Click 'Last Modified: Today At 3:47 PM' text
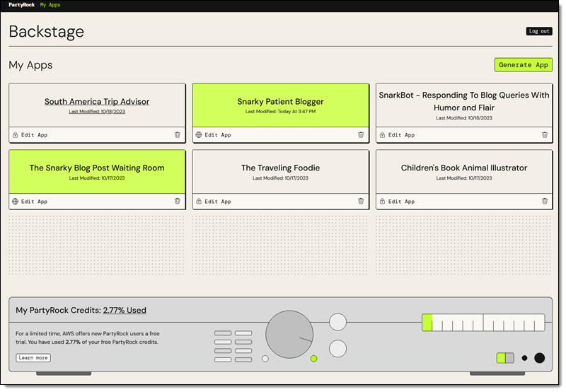This screenshot has height=392, width=566. coord(280,112)
